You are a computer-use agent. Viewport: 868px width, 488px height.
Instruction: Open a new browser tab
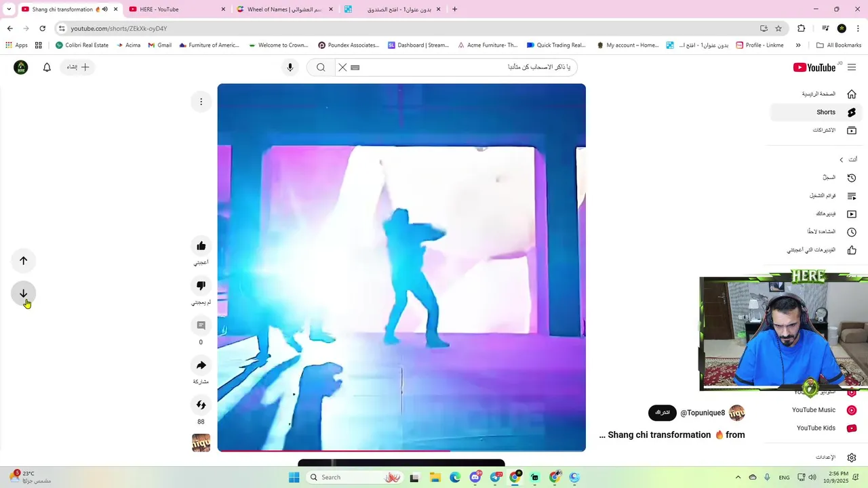tap(454, 9)
